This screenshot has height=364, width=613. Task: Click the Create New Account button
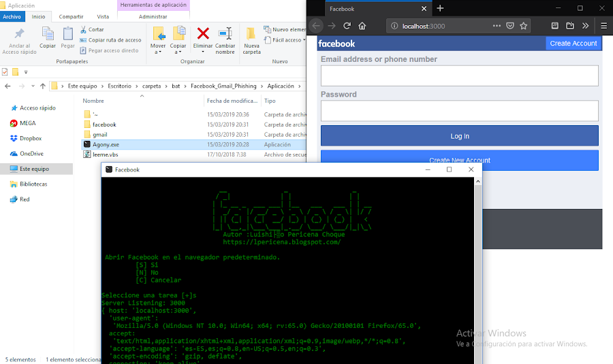click(x=459, y=160)
